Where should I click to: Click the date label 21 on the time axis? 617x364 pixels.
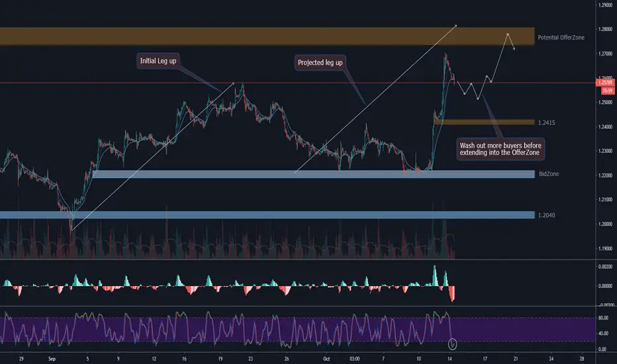(x=516, y=359)
